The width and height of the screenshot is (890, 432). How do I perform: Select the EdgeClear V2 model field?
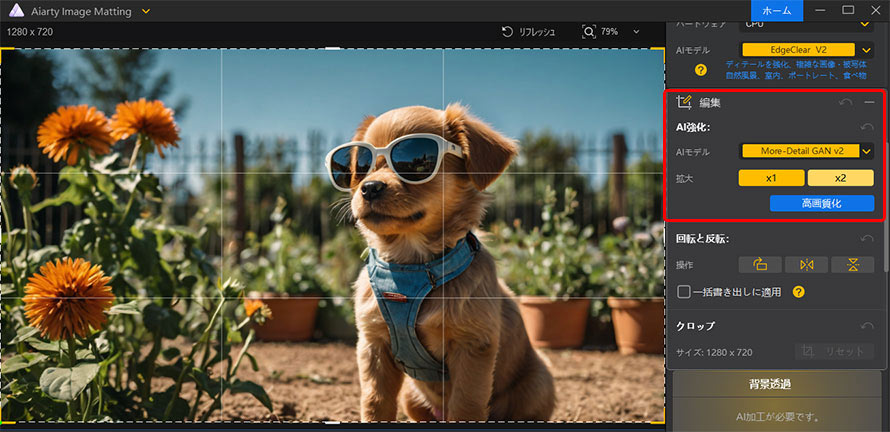click(x=798, y=50)
